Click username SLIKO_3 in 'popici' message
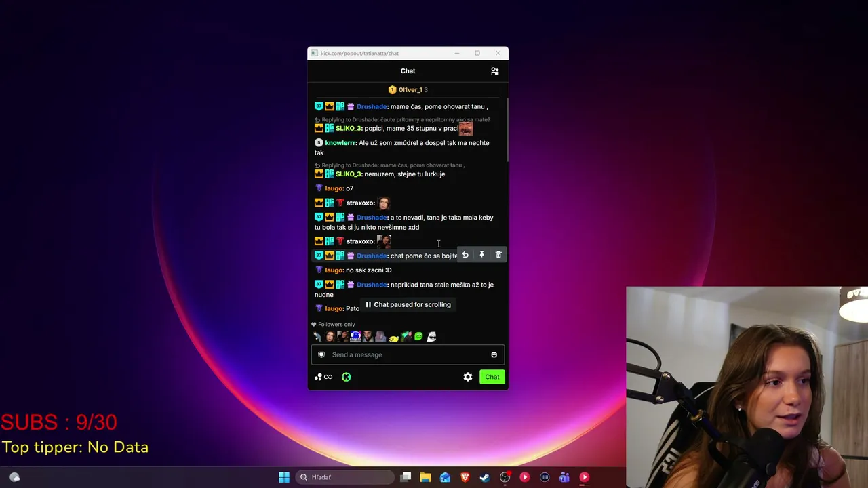This screenshot has height=488, width=868. [349, 129]
